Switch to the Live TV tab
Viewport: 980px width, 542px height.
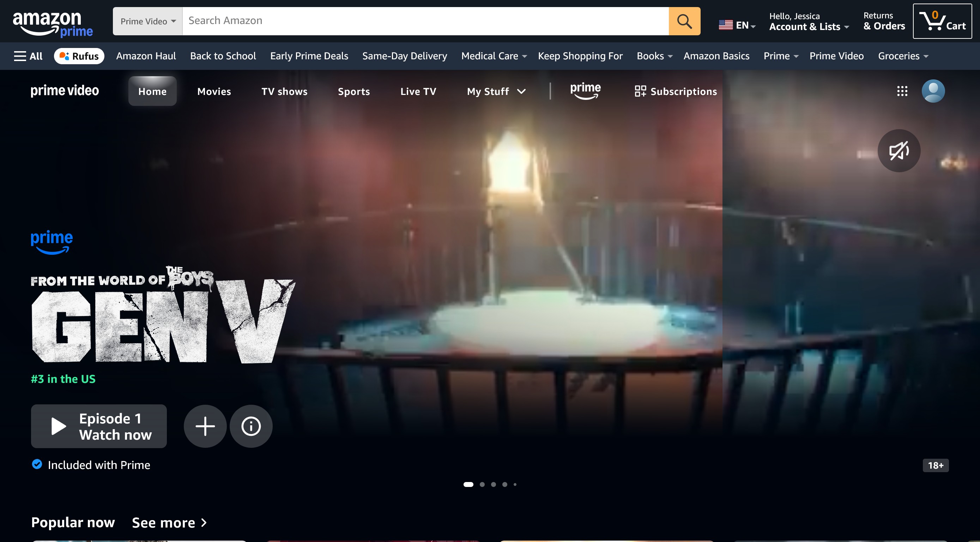click(x=418, y=91)
